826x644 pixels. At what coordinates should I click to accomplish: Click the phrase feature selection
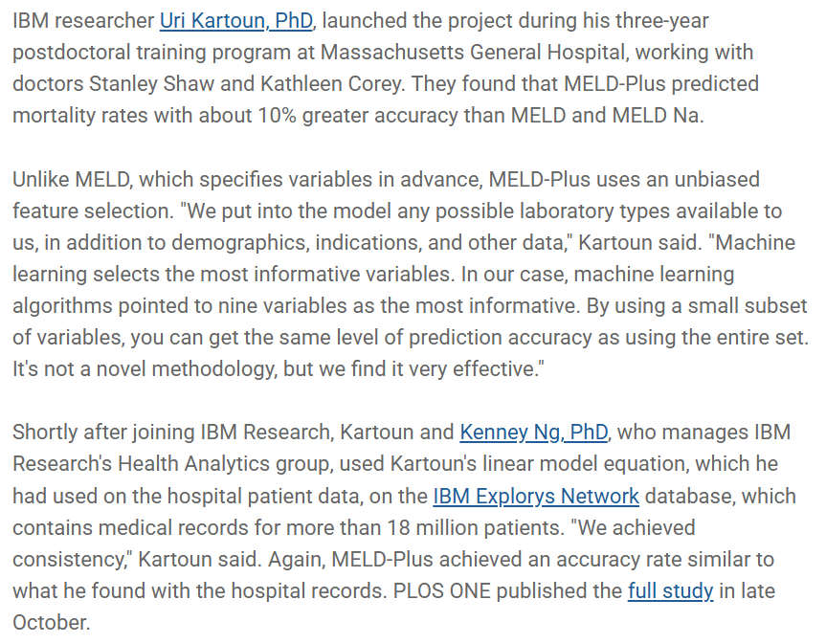point(92,211)
